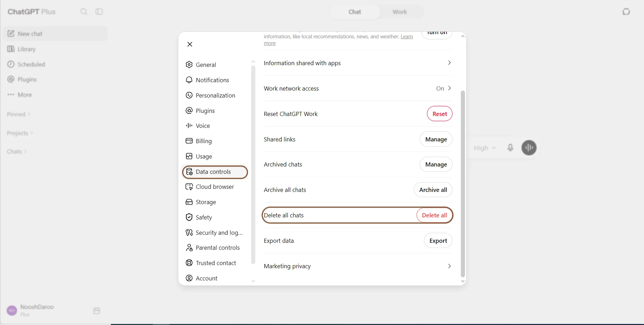Go to Security and log... settings section
Viewport: 644px width, 325px height.
215,232
